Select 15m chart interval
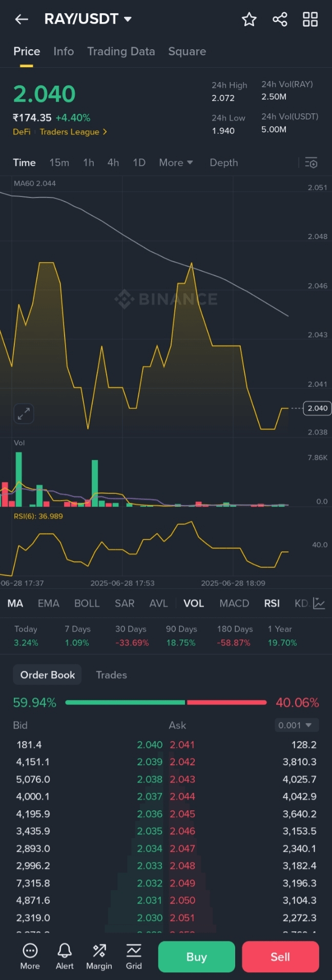This screenshot has width=332, height=980. (59, 163)
